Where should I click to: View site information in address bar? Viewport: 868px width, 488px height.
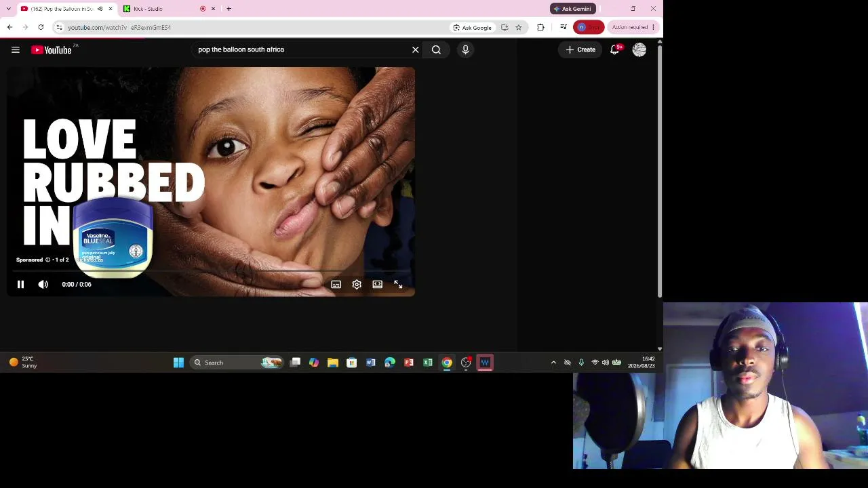pyautogui.click(x=59, y=27)
